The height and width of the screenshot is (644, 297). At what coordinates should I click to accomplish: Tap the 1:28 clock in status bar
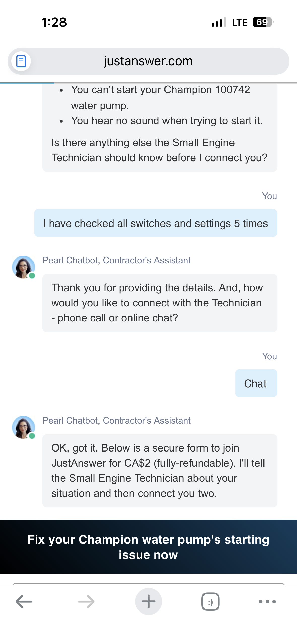pos(54,22)
